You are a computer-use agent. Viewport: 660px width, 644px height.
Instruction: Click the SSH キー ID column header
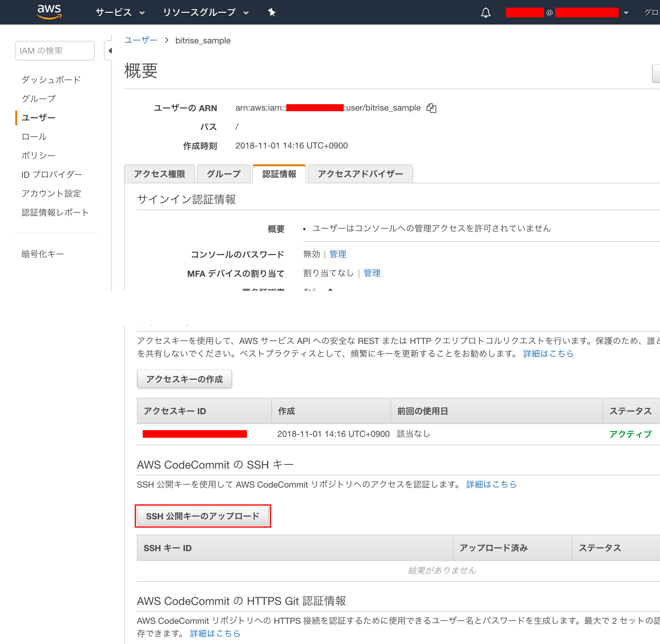point(295,548)
